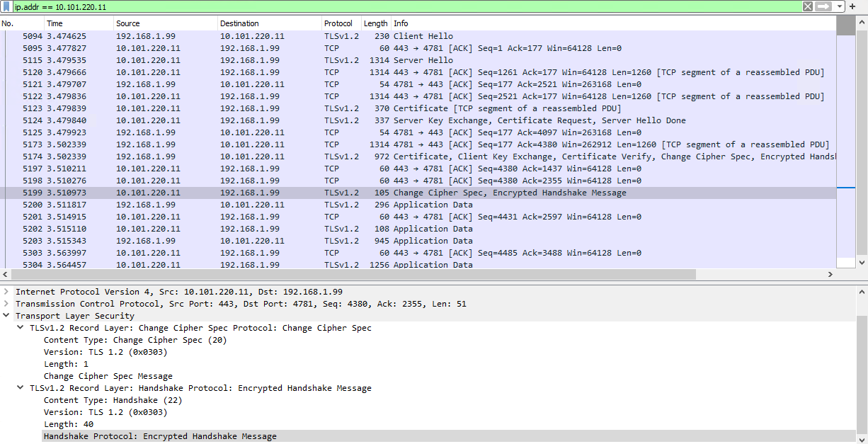Select packet 5199 Change Cipher Spec row

tap(418, 193)
